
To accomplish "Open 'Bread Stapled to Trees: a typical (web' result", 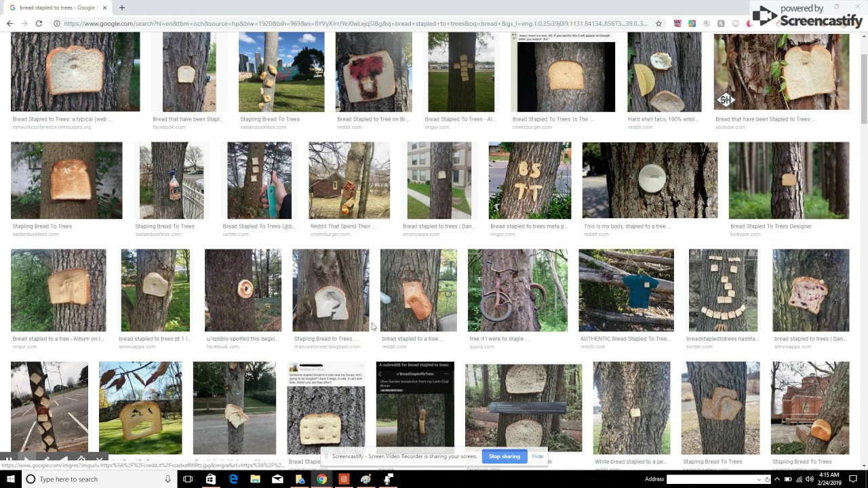I will [x=75, y=71].
